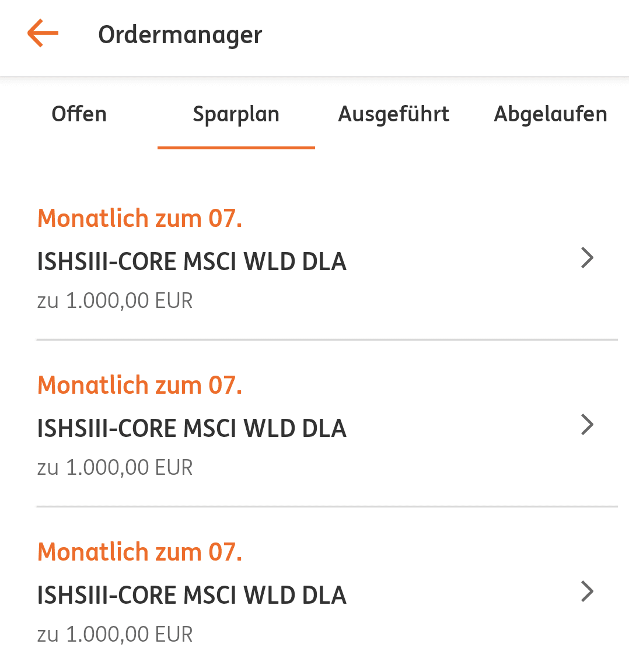Viewport: 629px width, 672px height.
Task: Open the second ISHSIII-CORE MSCI WLD DLA entry
Action: [191, 428]
